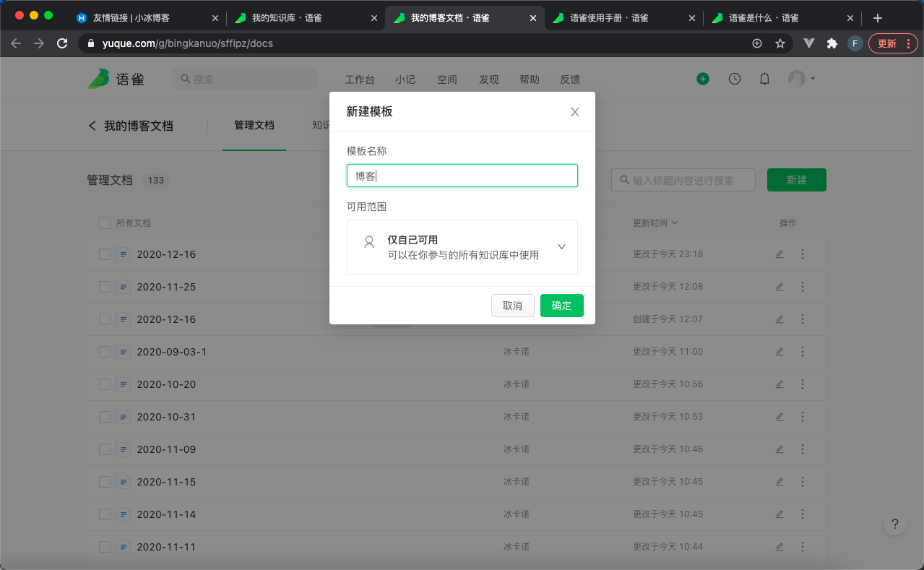924x570 pixels.
Task: Click the top 搜索 search box
Action: click(245, 79)
